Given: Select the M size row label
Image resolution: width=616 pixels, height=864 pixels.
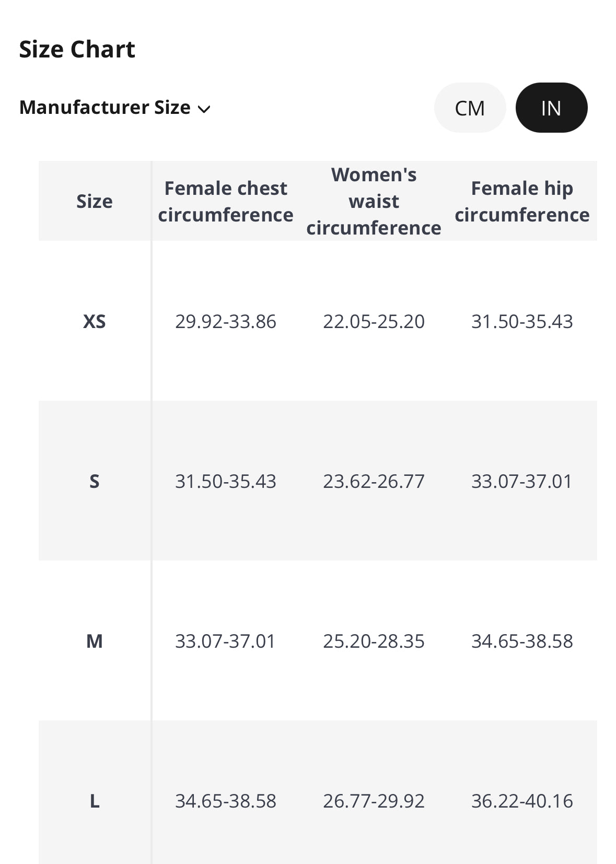Looking at the screenshot, I should pyautogui.click(x=95, y=641).
